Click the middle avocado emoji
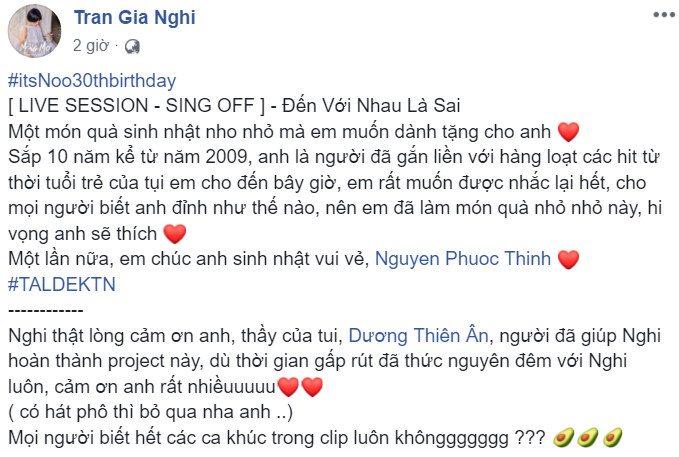 pos(588,438)
